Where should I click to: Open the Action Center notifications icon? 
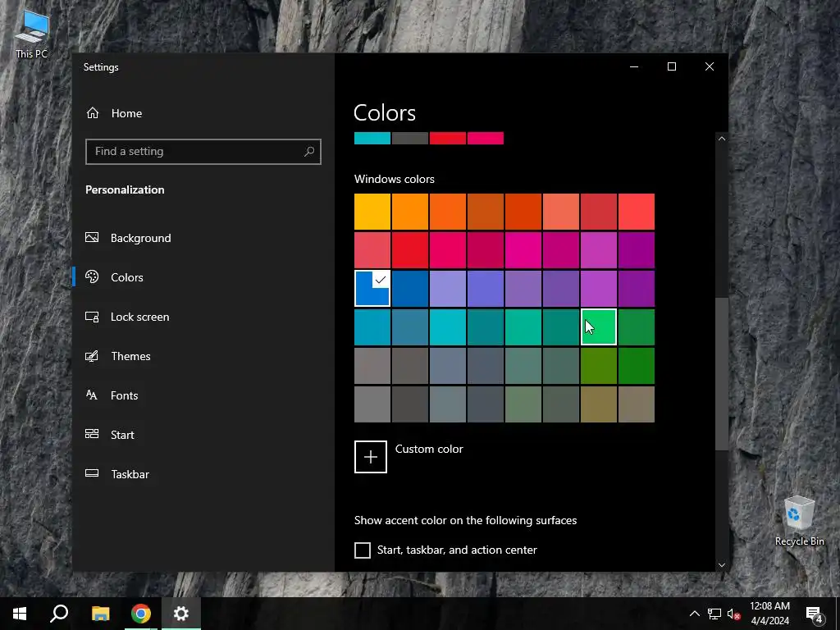pyautogui.click(x=815, y=614)
